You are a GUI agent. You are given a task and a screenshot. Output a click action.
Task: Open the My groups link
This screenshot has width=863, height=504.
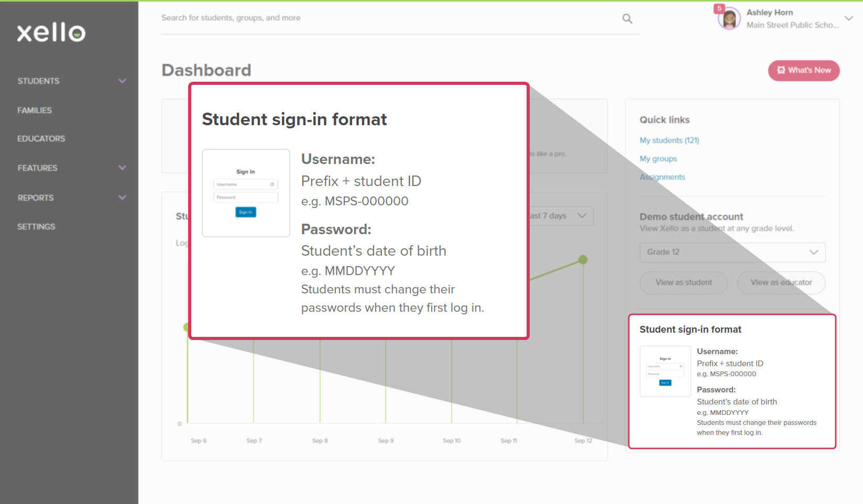point(658,159)
